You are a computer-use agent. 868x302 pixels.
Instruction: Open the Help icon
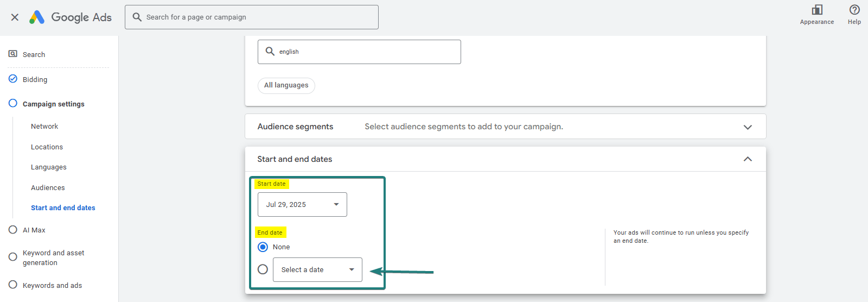[x=854, y=10]
